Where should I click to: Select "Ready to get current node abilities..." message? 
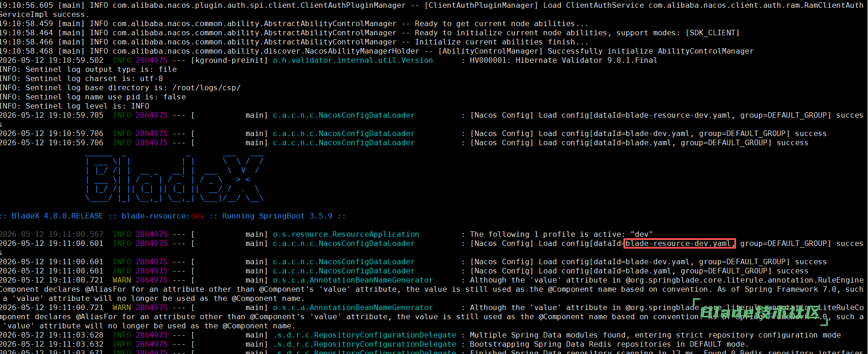[x=502, y=24]
